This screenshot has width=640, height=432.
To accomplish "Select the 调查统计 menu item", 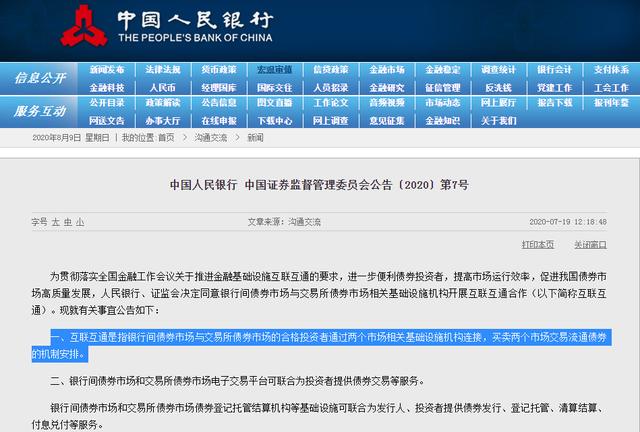I will (498, 69).
